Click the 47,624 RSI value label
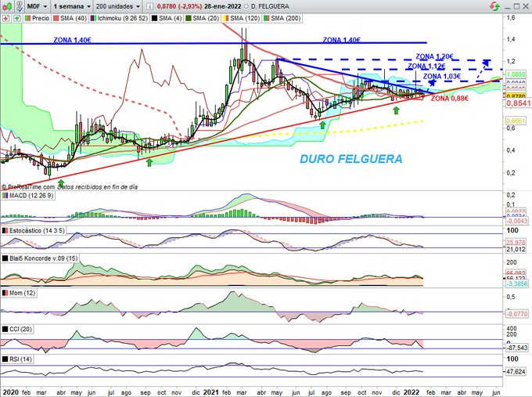Viewport: 532px width, 397px height. (x=516, y=371)
